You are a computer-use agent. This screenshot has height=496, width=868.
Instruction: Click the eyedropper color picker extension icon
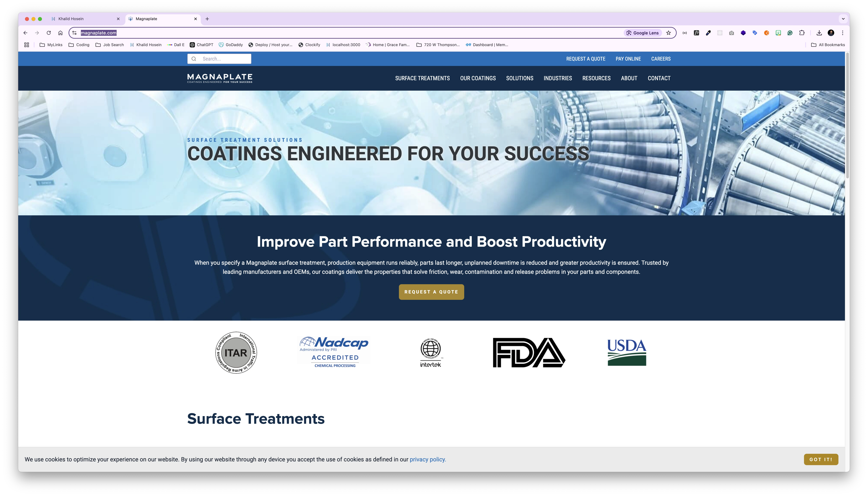(x=708, y=33)
